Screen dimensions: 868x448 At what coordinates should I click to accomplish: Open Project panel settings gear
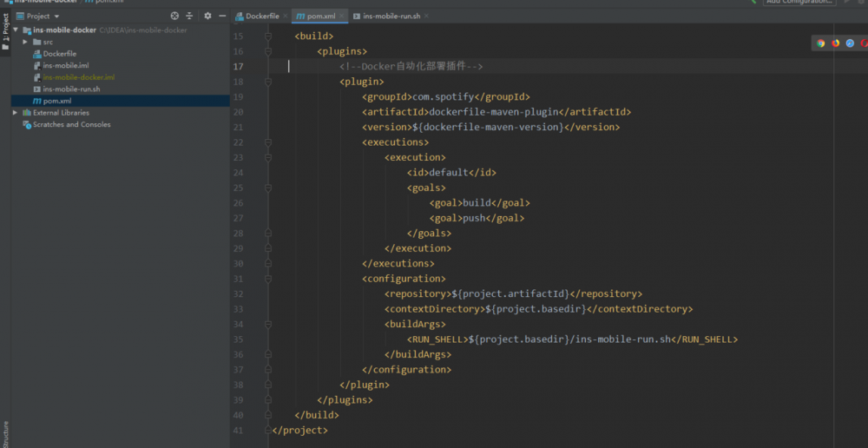click(x=207, y=16)
